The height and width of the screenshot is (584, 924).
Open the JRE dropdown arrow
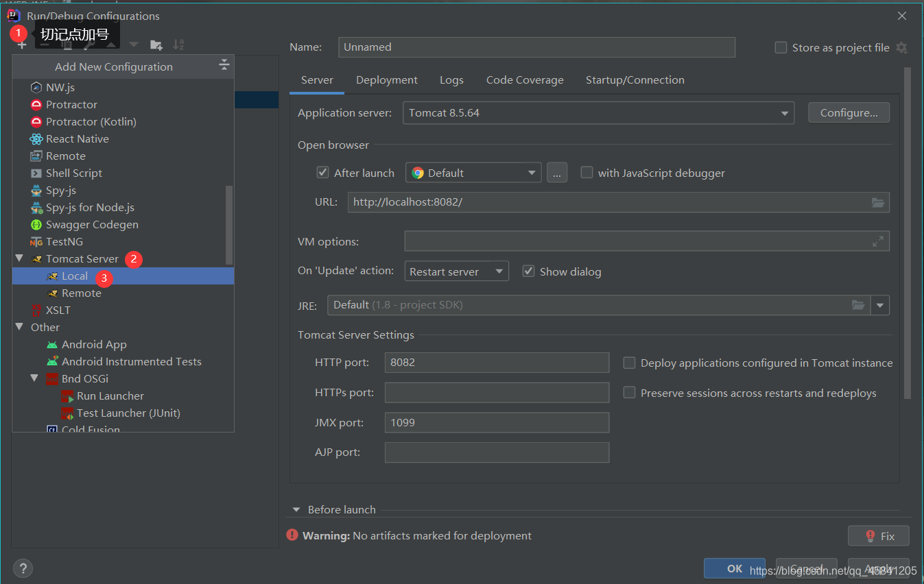pyautogui.click(x=880, y=305)
